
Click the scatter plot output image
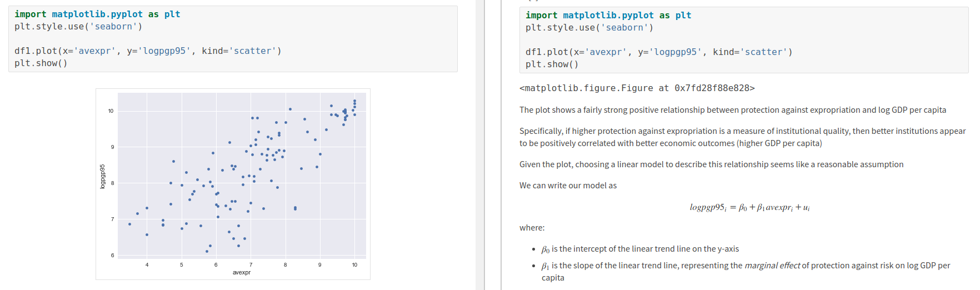(x=233, y=184)
